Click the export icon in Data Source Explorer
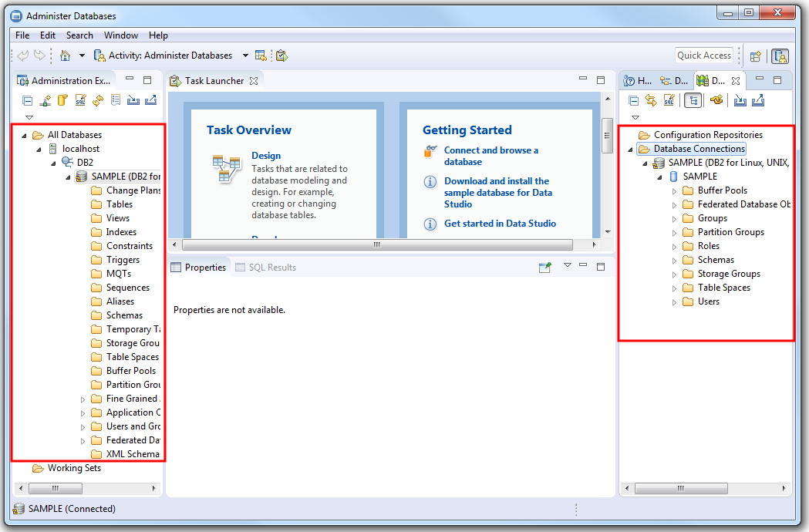This screenshot has width=809, height=532. pyautogui.click(x=758, y=100)
